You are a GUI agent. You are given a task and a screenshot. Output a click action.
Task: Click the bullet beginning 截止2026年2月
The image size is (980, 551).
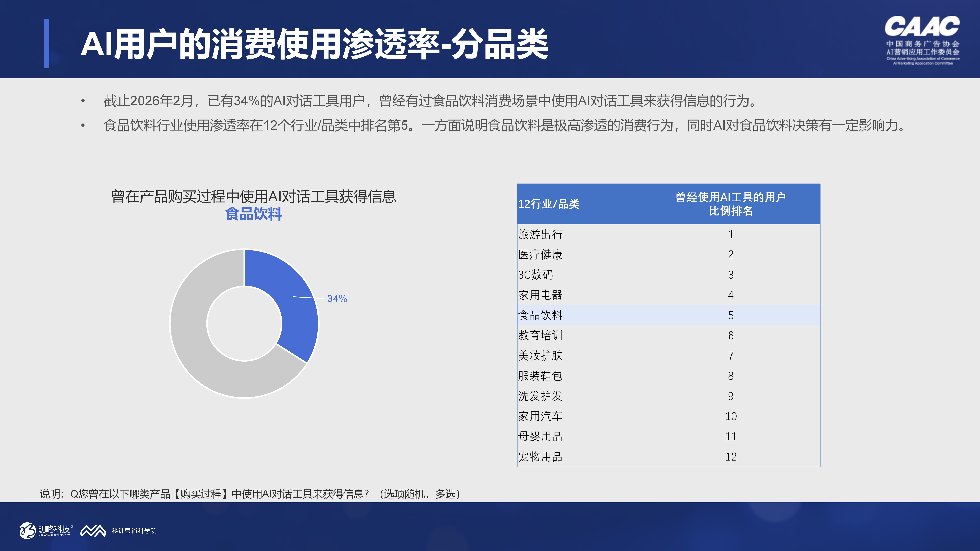click(430, 101)
